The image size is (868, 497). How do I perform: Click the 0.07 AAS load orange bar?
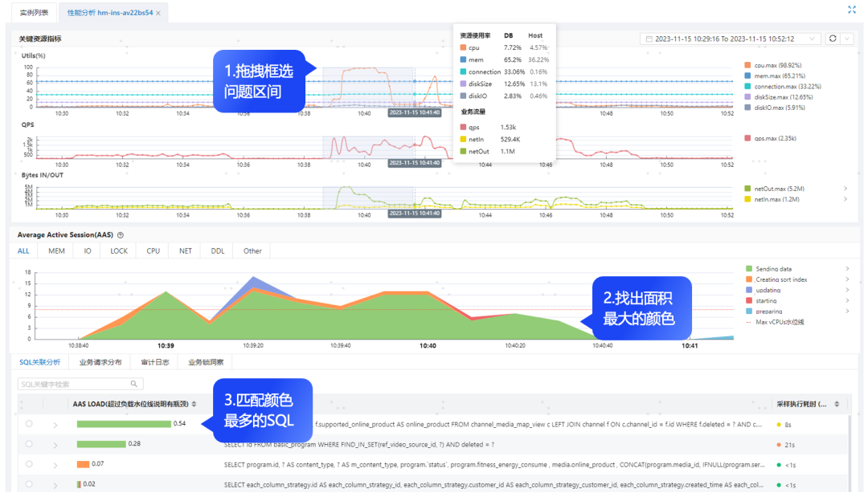coord(83,464)
